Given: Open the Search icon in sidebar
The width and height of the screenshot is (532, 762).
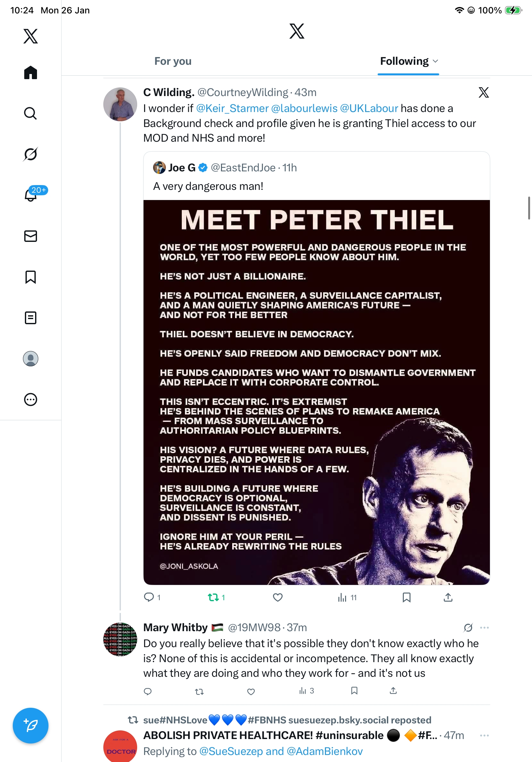Looking at the screenshot, I should coord(31,114).
